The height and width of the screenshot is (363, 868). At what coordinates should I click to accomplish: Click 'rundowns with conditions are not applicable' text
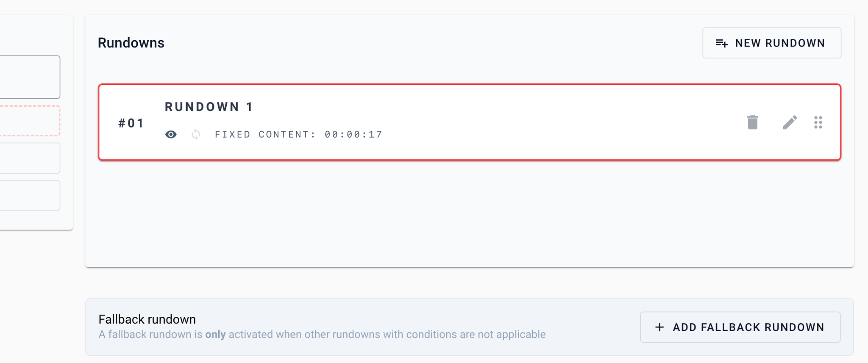coord(439,335)
